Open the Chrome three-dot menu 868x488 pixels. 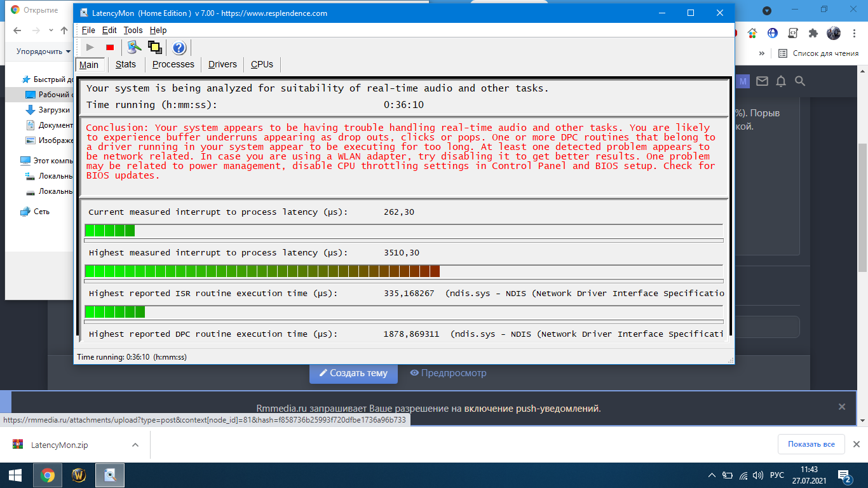click(853, 33)
